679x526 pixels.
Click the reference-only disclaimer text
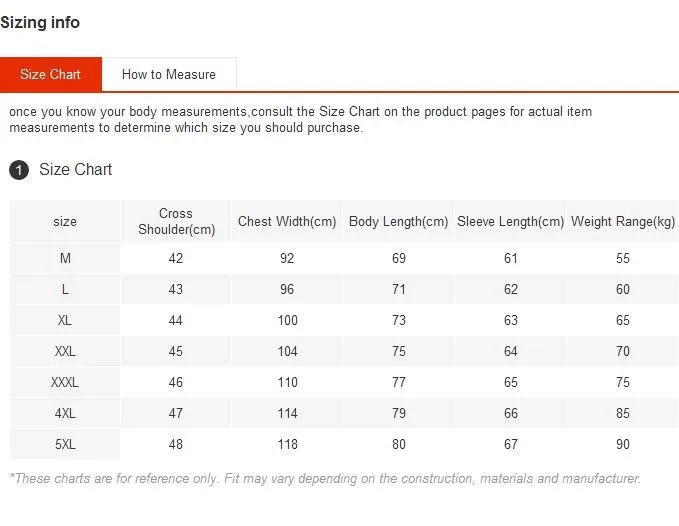[x=325, y=478]
